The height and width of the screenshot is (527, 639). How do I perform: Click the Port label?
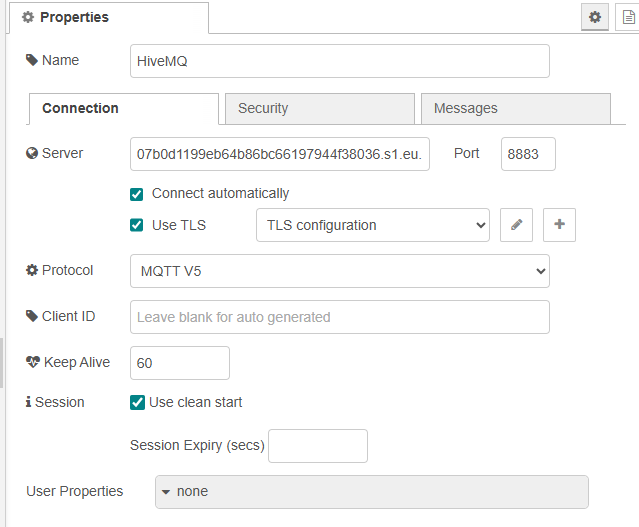[467, 153]
